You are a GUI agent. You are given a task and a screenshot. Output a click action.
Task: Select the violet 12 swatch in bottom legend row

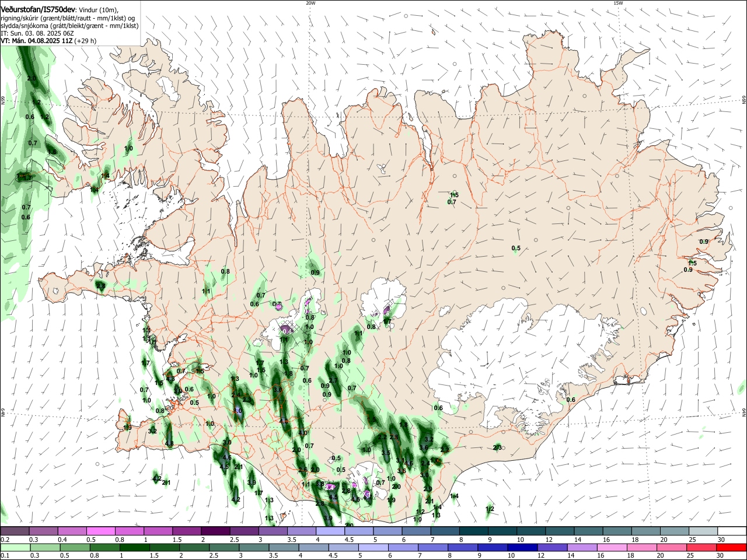click(x=552, y=548)
